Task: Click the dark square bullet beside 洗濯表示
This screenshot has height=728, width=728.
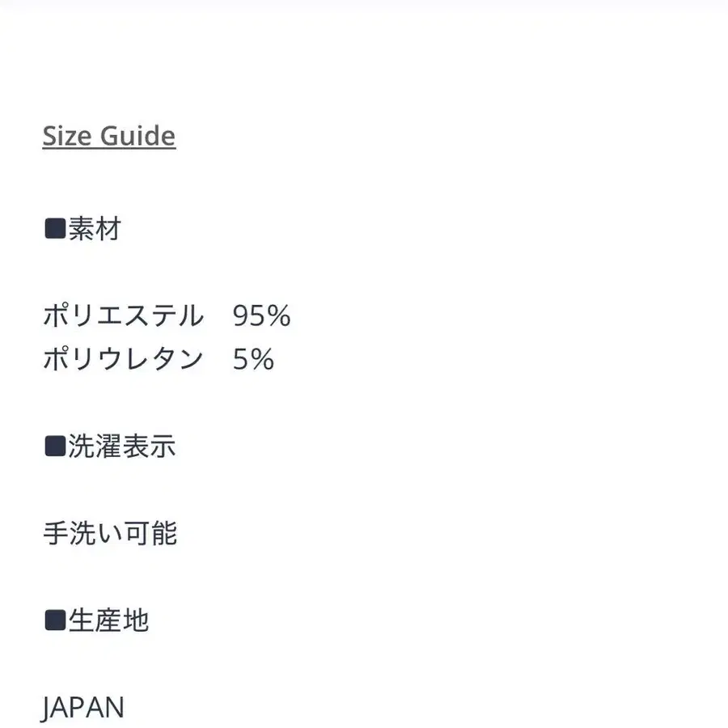Action: tap(54, 447)
